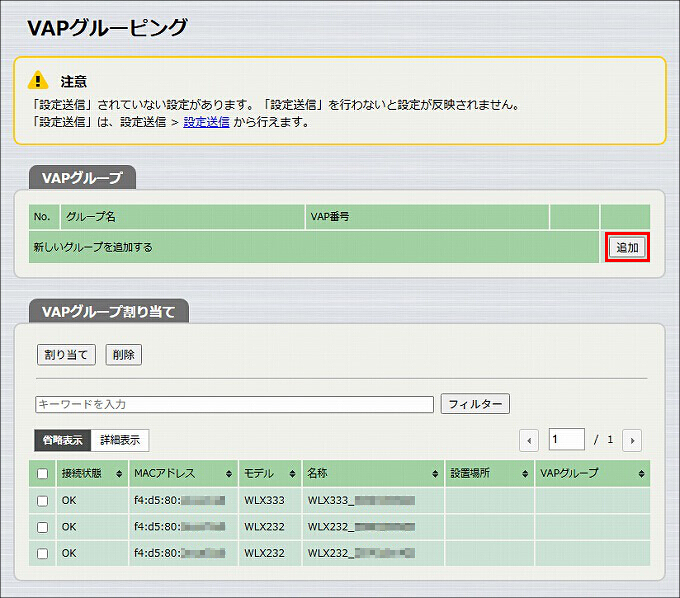Go to previous page arrow
This screenshot has width=680, height=598.
click(x=529, y=441)
